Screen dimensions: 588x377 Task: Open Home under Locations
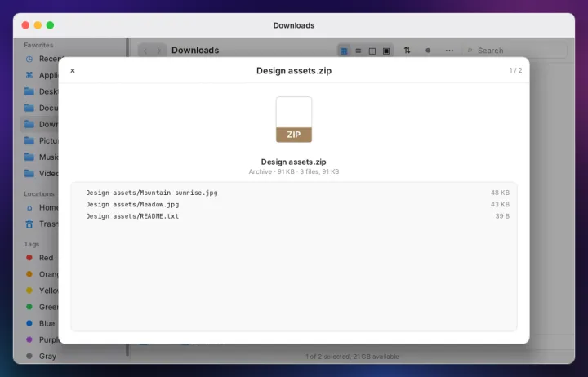tap(41, 207)
